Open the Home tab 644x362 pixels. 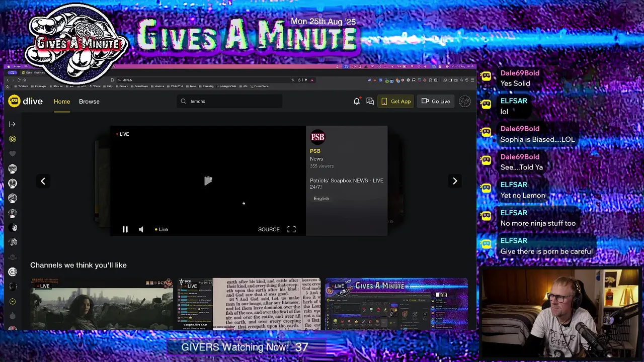pos(62,101)
